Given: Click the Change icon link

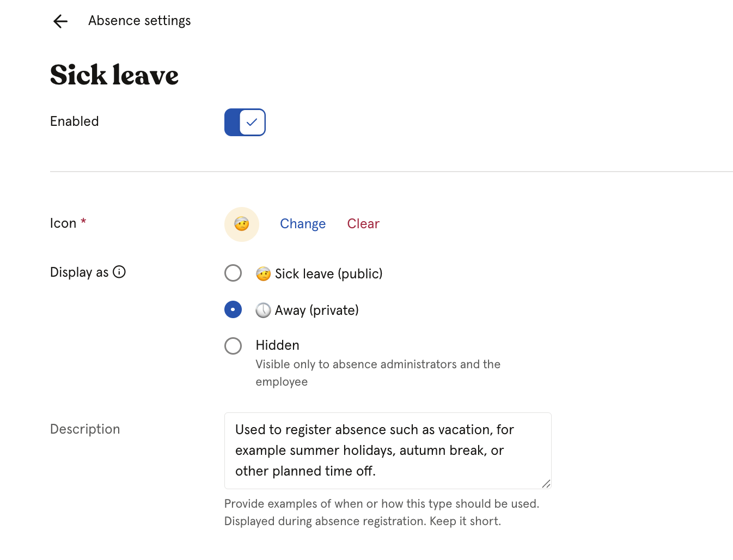Looking at the screenshot, I should (x=303, y=224).
